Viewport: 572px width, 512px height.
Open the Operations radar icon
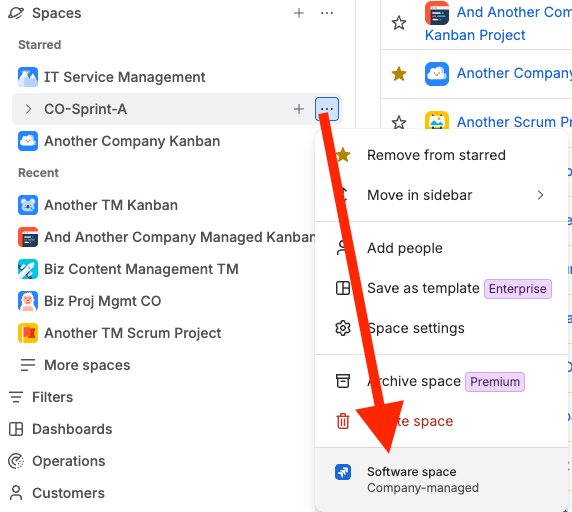[x=16, y=461]
